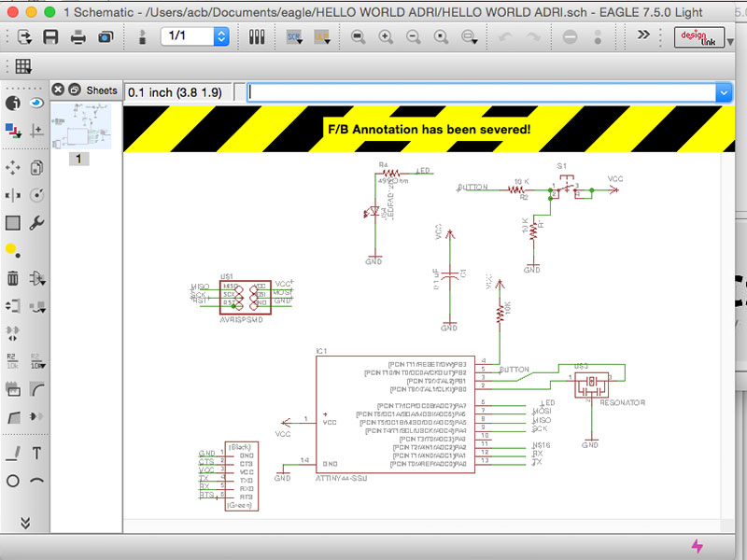Image resolution: width=747 pixels, height=560 pixels.
Task: Select the Miter curve tool
Action: click(36, 389)
